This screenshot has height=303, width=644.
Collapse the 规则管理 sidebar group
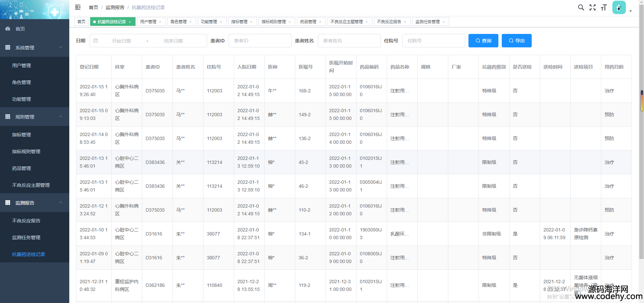coord(61,117)
